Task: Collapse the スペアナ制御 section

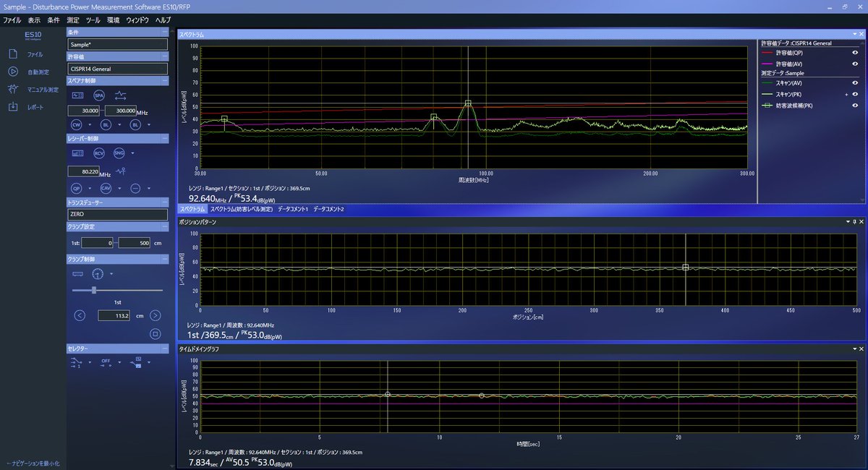Action: [x=164, y=81]
